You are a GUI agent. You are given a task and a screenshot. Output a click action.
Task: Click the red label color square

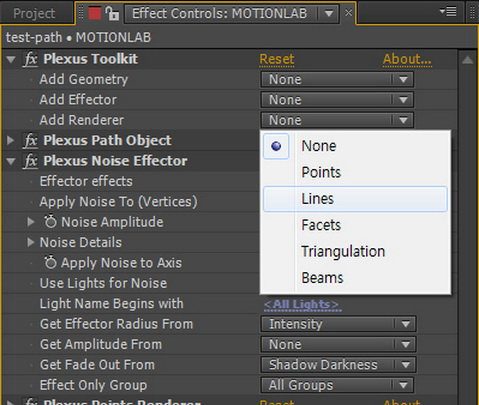[x=95, y=13]
